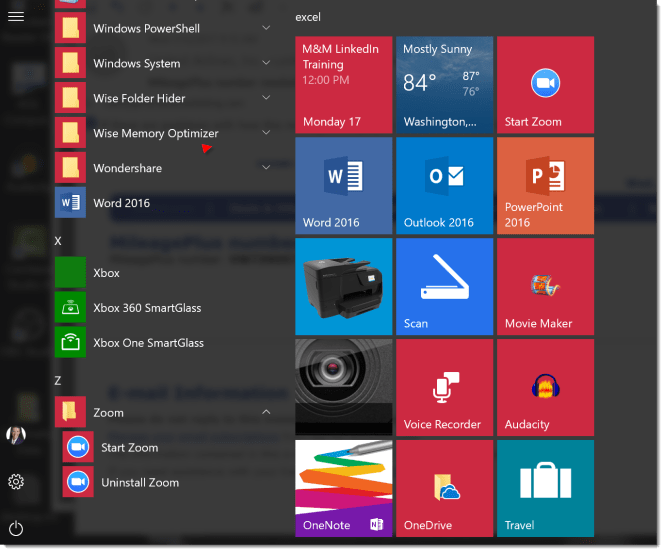Expand Wondershare folder chevron

pyautogui.click(x=266, y=167)
